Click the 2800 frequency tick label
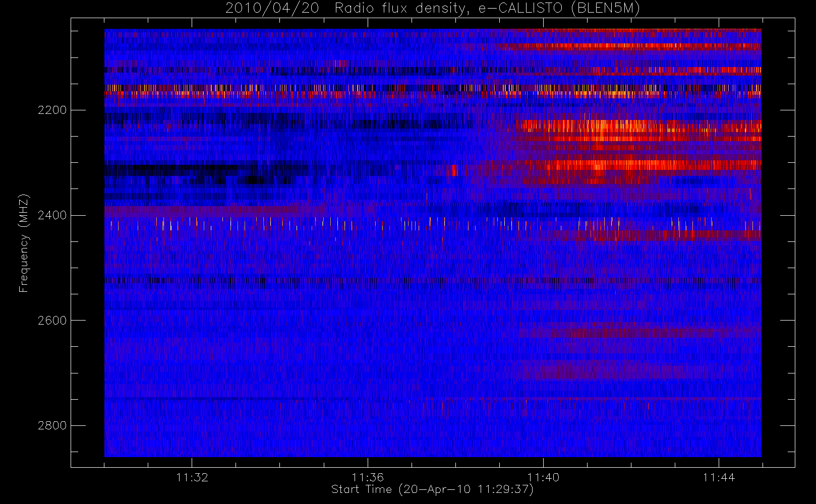The width and height of the screenshot is (816, 504). 52,425
